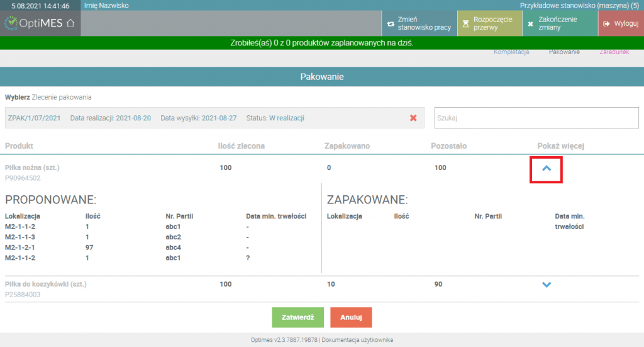Focus the Szukaj search field

[536, 118]
